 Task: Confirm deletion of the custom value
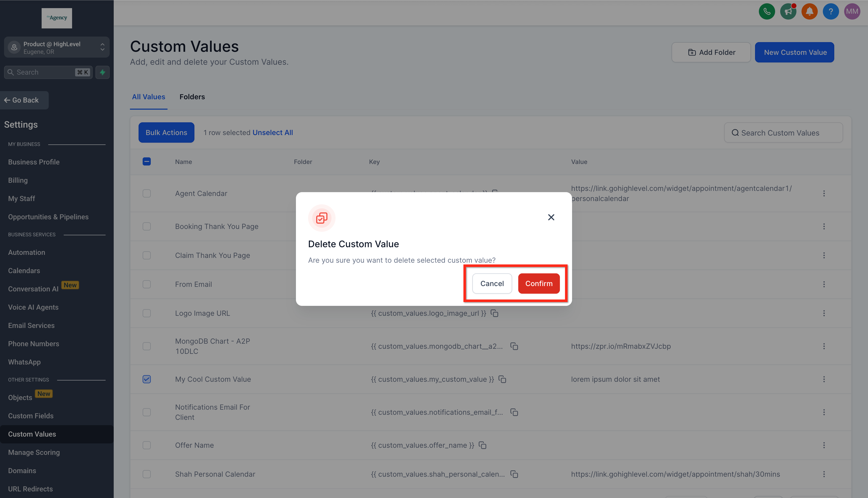click(x=539, y=283)
